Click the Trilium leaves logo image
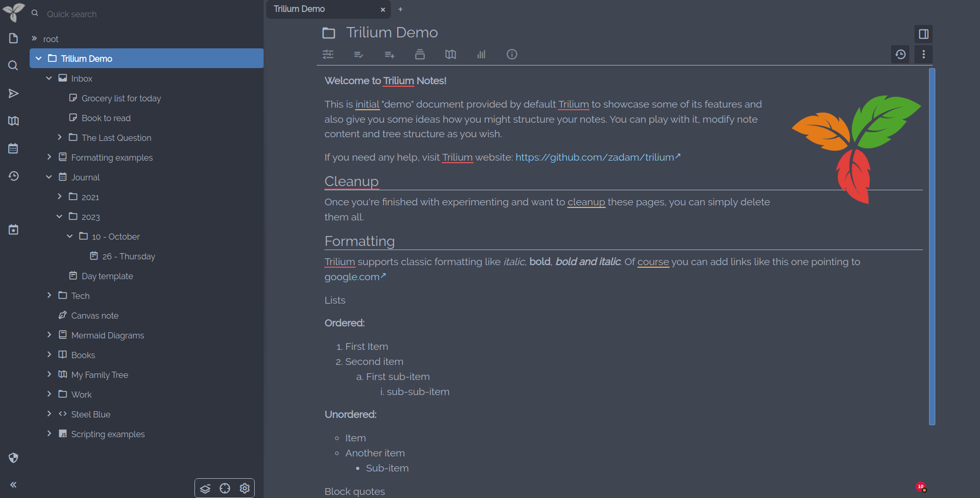This screenshot has height=498, width=980. coord(856,150)
